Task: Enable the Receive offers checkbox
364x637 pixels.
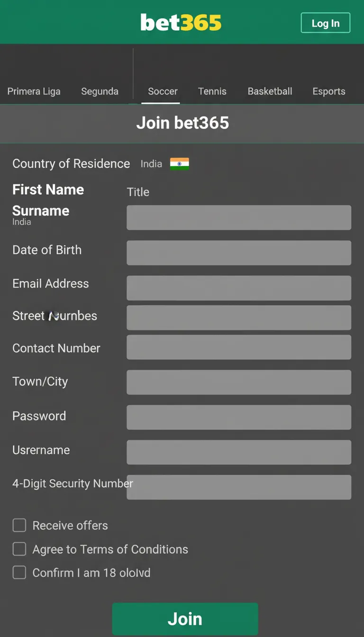Action: coord(19,525)
